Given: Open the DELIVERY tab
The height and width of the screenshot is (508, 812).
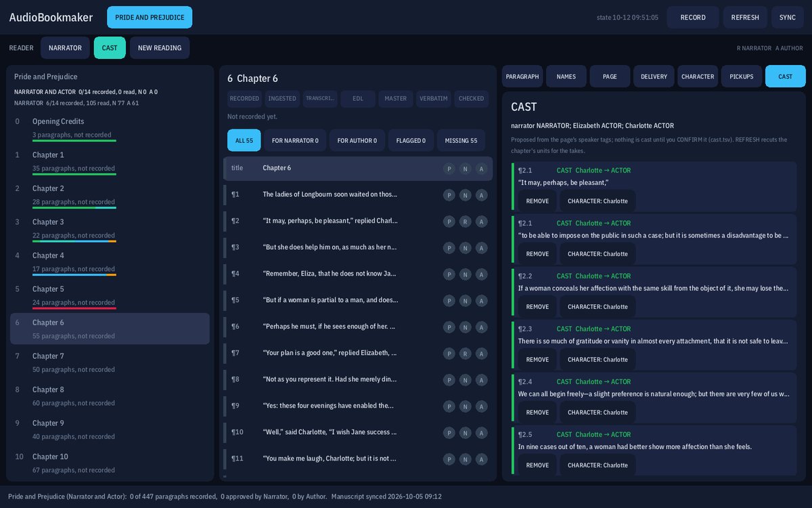Looking at the screenshot, I should 654,77.
